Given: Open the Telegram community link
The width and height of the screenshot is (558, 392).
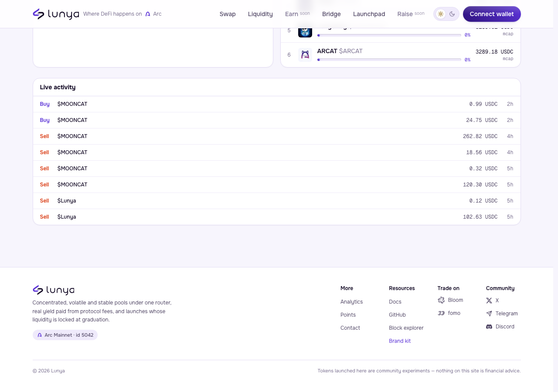Looking at the screenshot, I should (502, 314).
